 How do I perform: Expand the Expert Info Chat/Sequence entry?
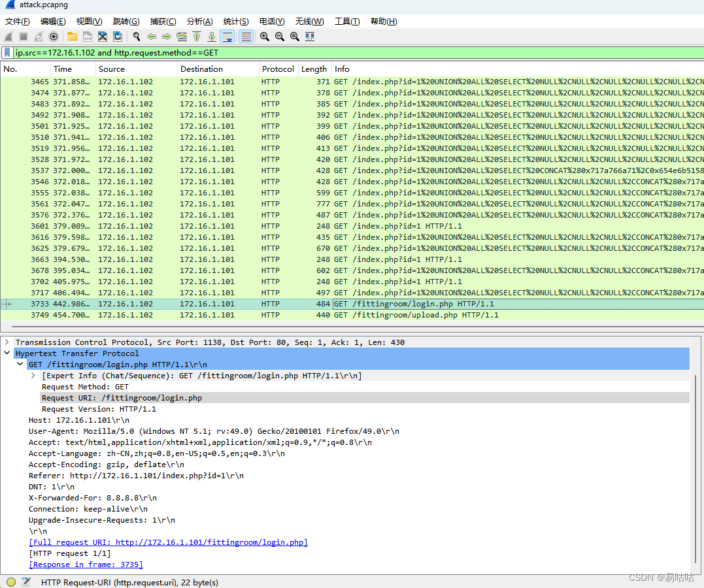(x=31, y=375)
